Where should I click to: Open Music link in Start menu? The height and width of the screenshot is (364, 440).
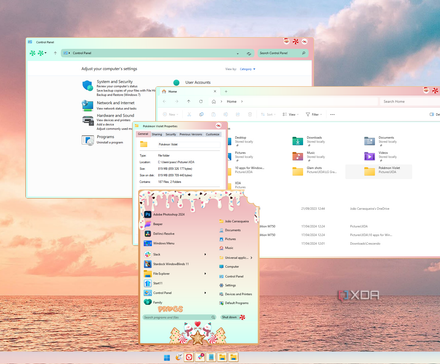[x=226, y=248]
